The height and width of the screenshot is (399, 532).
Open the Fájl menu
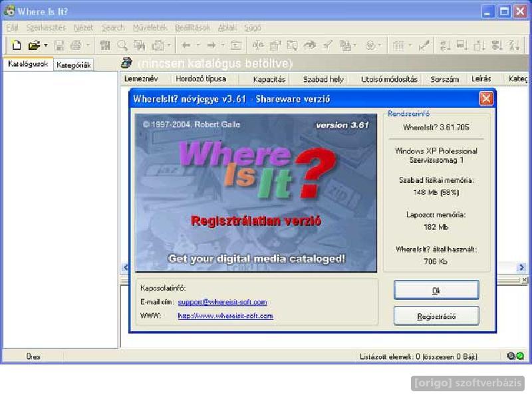click(x=12, y=28)
